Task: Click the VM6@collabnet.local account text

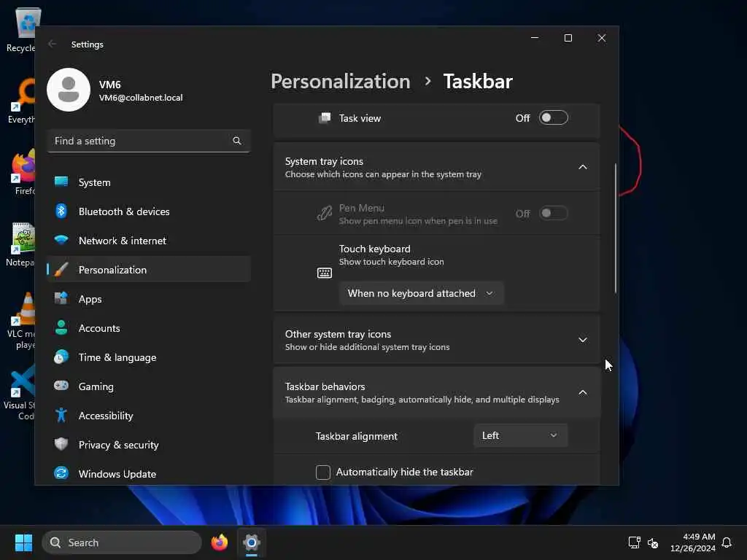Action: (x=141, y=98)
